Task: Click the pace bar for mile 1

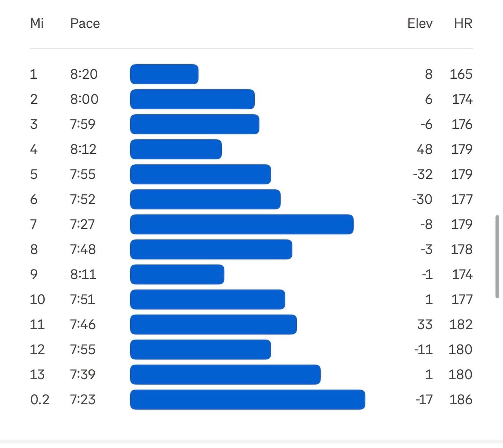Action: pyautogui.click(x=164, y=74)
